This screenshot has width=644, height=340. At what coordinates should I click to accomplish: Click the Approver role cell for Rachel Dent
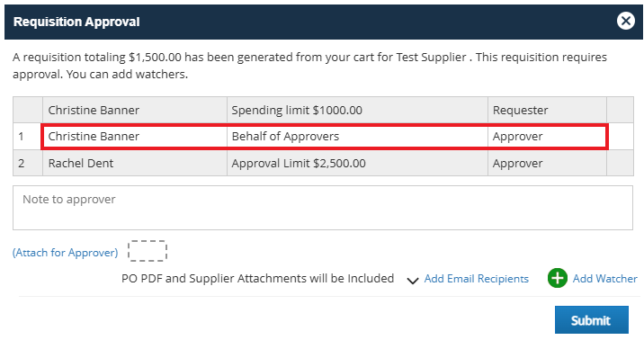click(x=547, y=163)
